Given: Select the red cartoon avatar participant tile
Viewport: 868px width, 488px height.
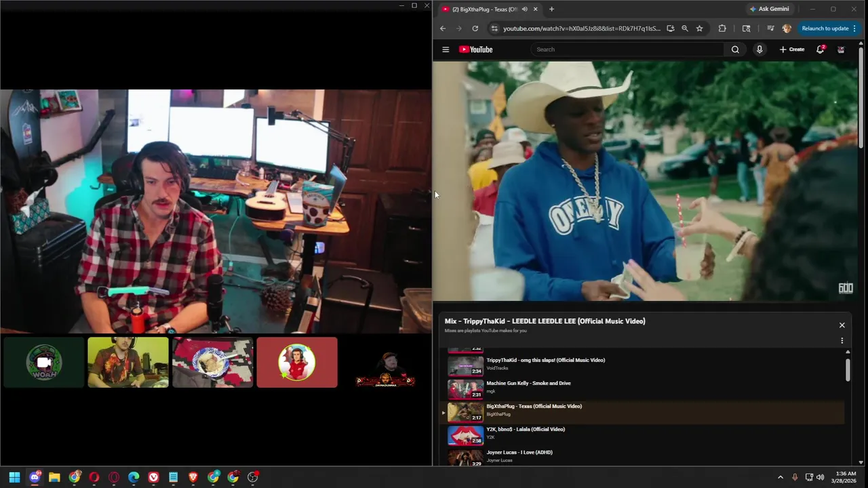Looking at the screenshot, I should (297, 363).
